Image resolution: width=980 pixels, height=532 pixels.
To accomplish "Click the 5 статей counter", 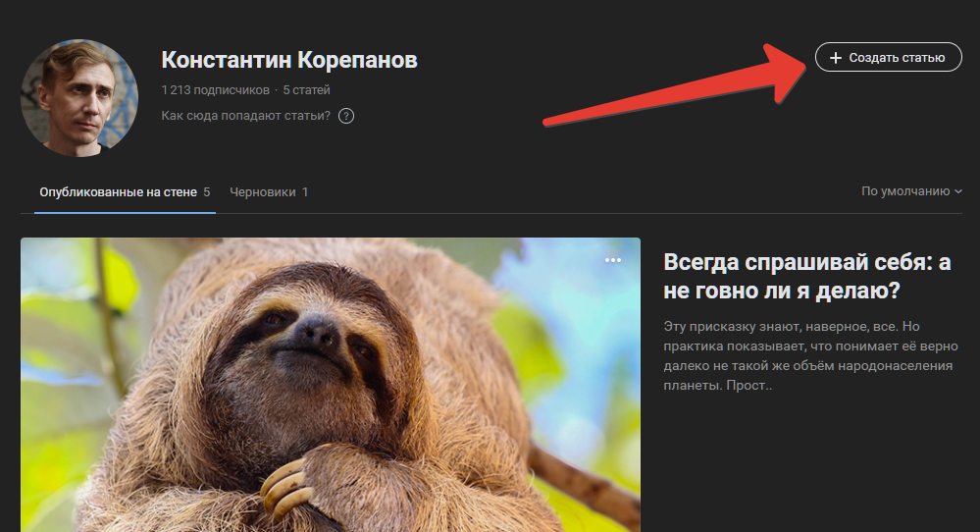I will (306, 90).
